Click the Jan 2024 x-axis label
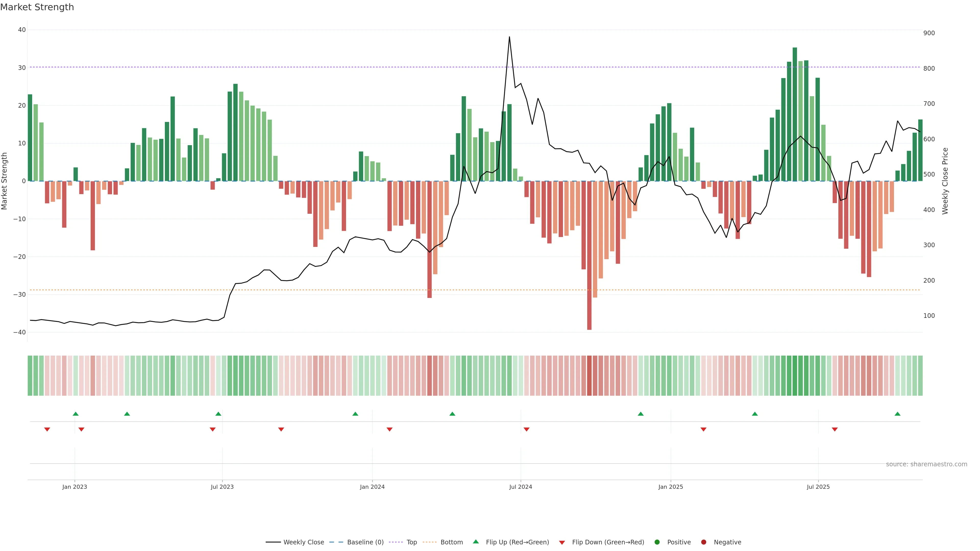The width and height of the screenshot is (980, 551). point(372,487)
